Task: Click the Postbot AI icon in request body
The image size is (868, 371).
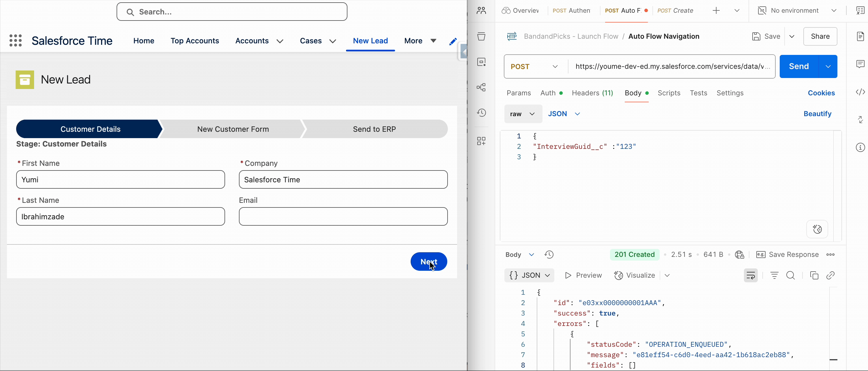Action: coord(817,229)
